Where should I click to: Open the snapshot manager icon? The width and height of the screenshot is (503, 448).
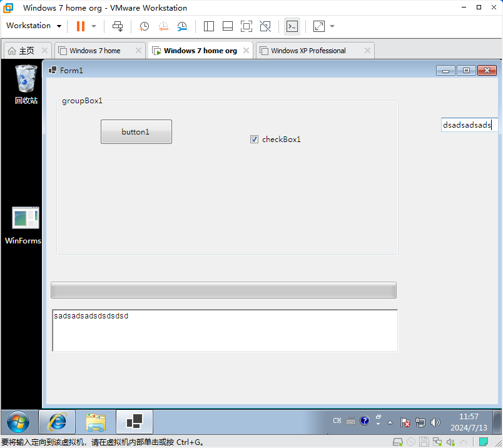point(182,26)
